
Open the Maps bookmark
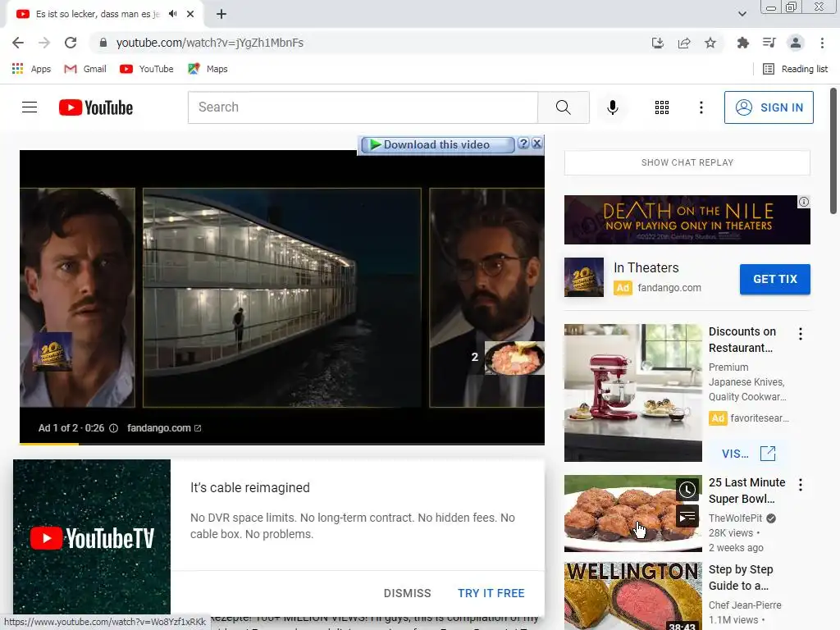(x=208, y=69)
